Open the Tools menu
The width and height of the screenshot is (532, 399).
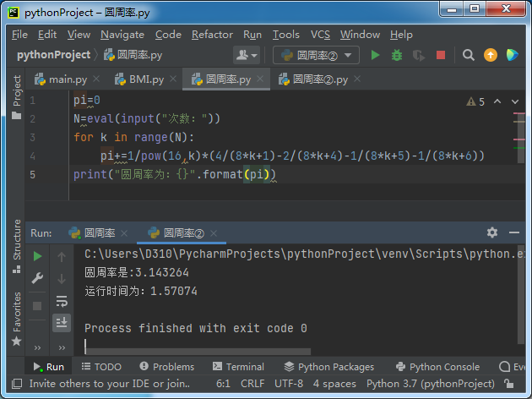click(286, 35)
